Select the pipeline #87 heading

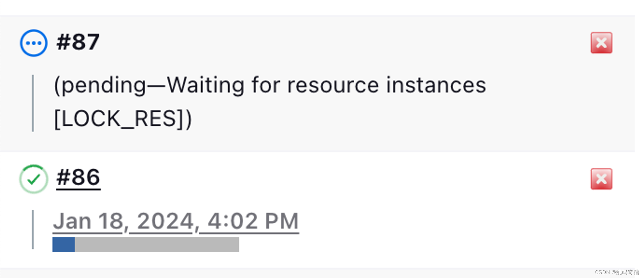(x=77, y=41)
